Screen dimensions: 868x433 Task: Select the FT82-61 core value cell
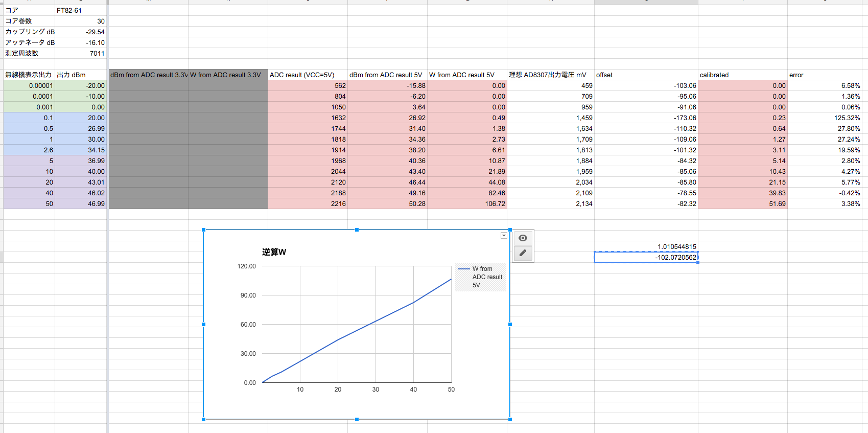(80, 10)
